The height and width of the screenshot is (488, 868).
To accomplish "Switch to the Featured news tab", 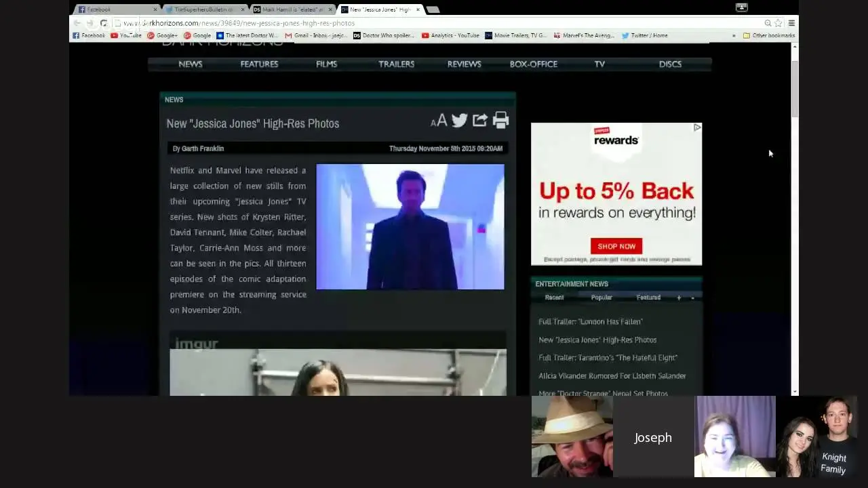I will pos(648,298).
